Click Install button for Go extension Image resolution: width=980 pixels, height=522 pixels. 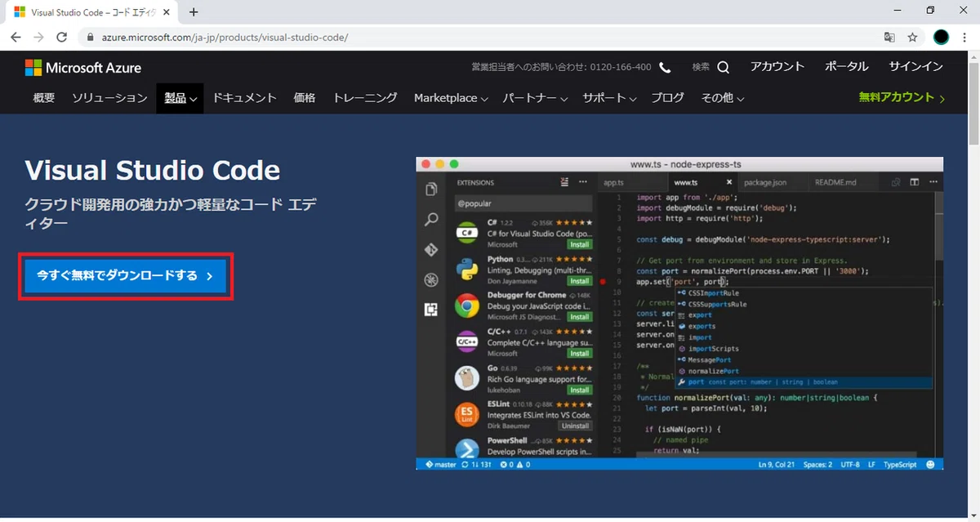(580, 390)
